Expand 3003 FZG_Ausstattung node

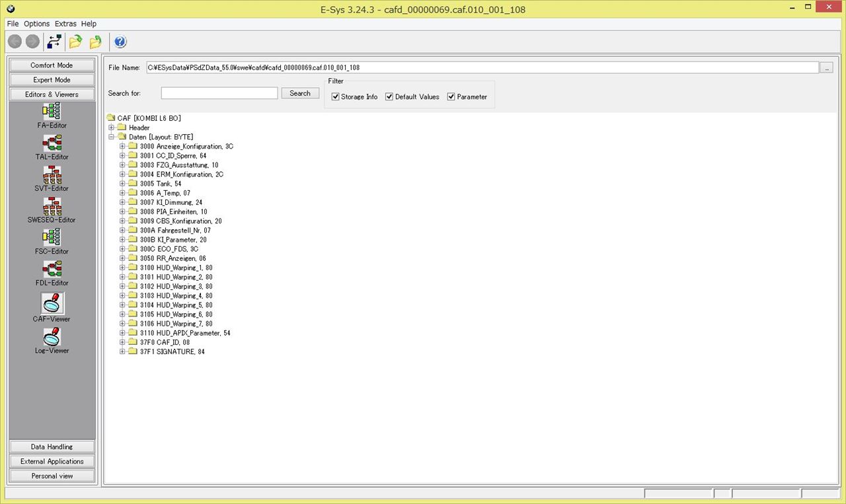122,165
